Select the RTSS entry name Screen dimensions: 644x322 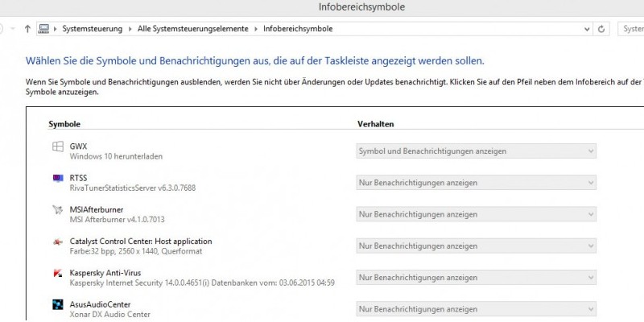point(78,178)
